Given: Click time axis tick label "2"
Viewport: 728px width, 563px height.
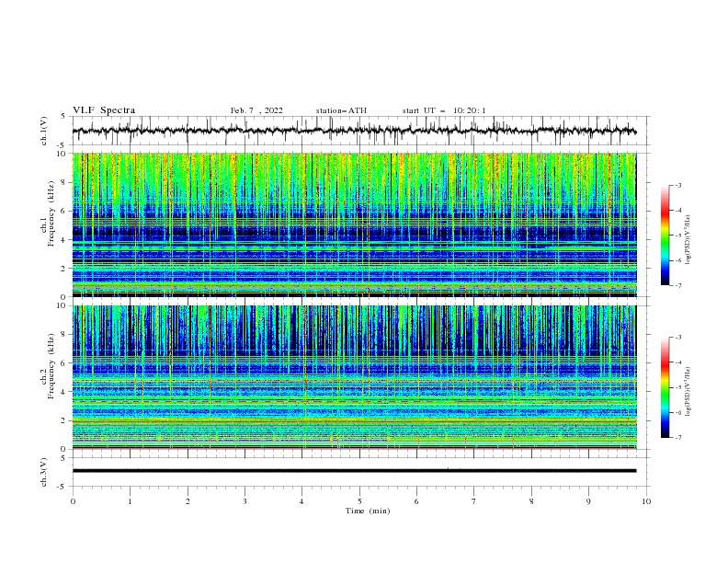Looking at the screenshot, I should pos(188,501).
